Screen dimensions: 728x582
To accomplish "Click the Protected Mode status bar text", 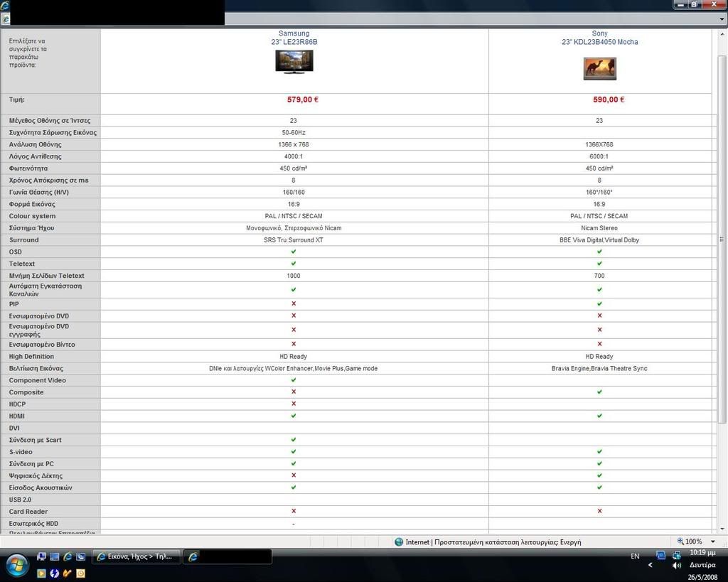I will [508, 541].
